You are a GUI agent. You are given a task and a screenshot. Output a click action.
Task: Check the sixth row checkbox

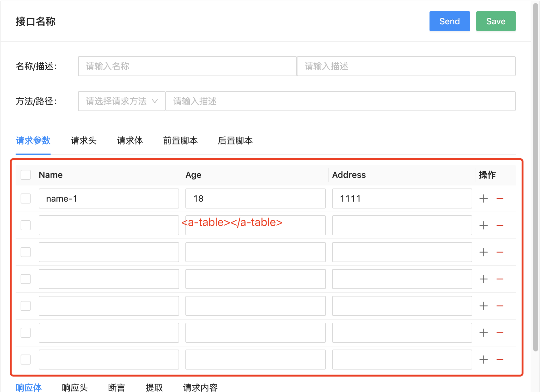coord(26,333)
